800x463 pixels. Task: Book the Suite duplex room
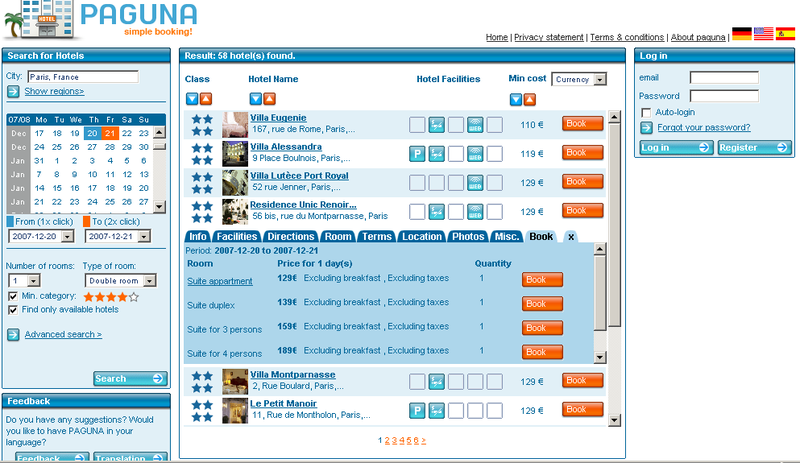tap(535, 304)
